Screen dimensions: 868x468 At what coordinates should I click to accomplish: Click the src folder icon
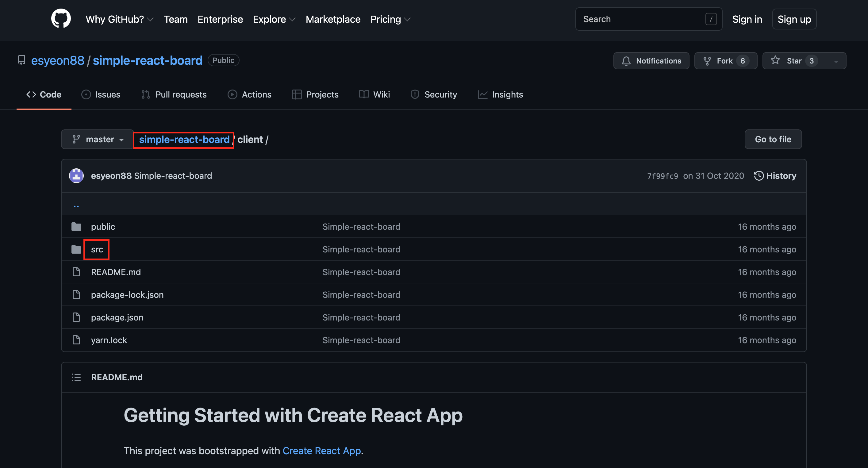tap(76, 249)
